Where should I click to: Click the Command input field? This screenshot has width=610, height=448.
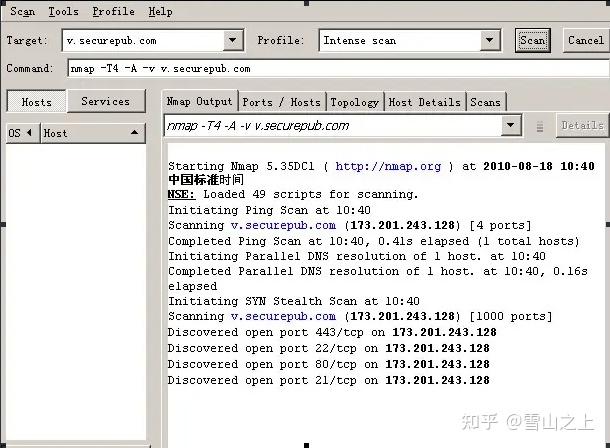pyautogui.click(x=338, y=68)
